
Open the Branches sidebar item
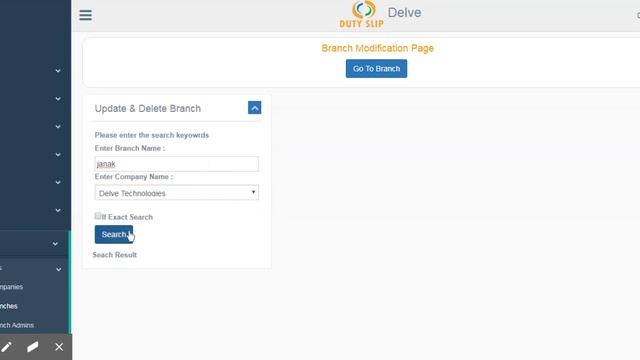(9, 306)
